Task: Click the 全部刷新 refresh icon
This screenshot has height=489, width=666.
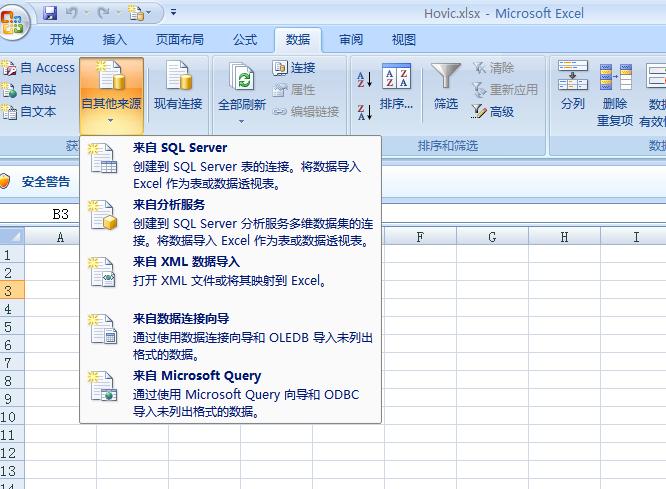Action: tap(242, 77)
